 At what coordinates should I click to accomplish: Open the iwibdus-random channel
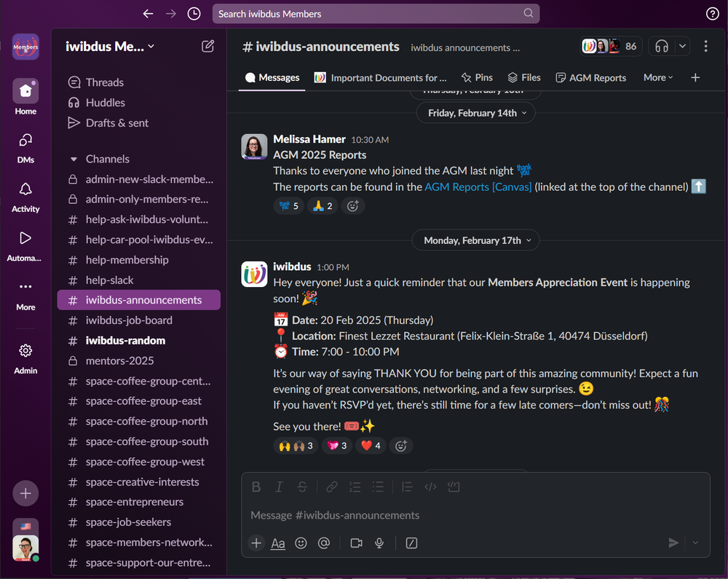pyautogui.click(x=139, y=340)
